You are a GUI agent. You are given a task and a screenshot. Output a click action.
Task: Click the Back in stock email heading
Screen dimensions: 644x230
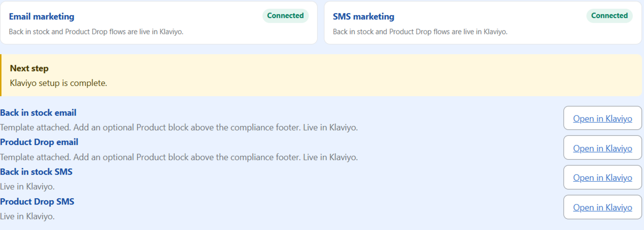(38, 113)
